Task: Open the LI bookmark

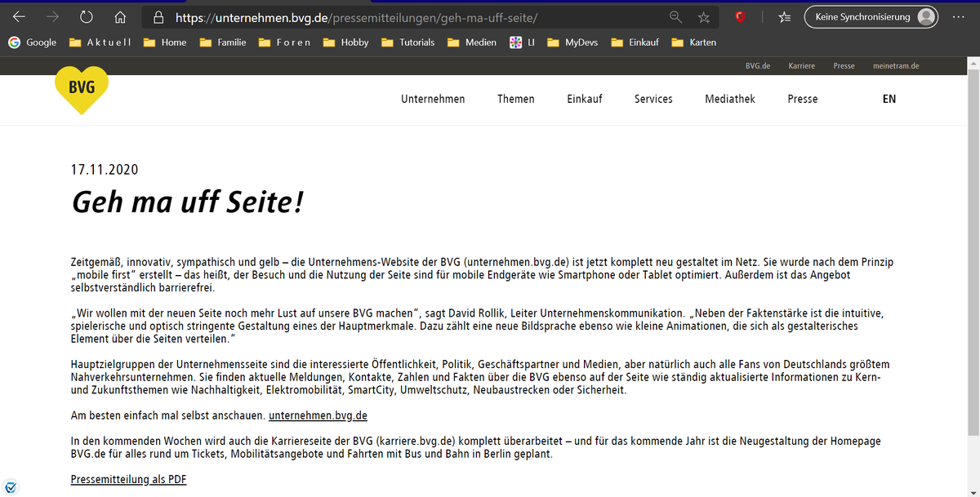Action: pos(522,42)
